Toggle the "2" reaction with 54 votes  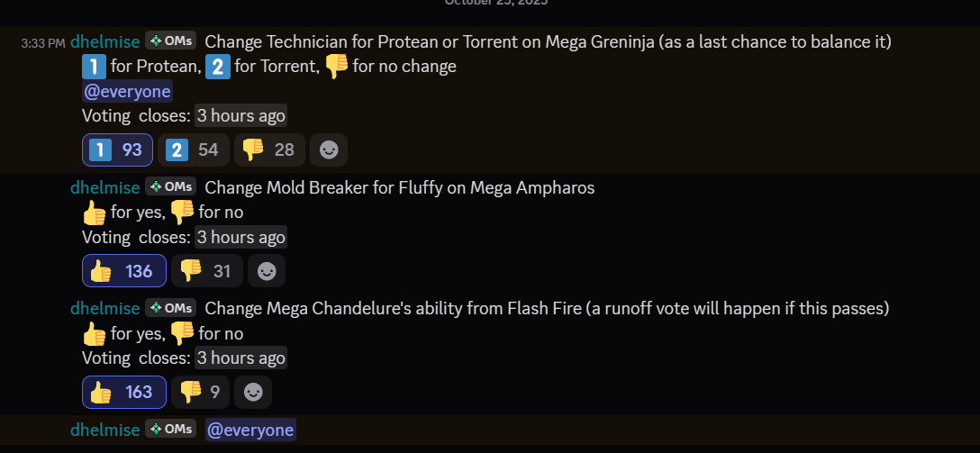[x=193, y=150]
